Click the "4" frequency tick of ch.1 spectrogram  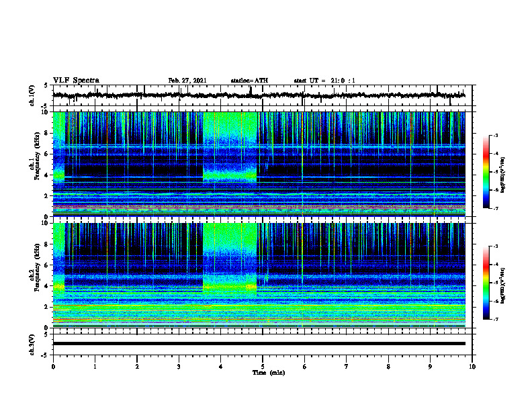tap(48, 175)
